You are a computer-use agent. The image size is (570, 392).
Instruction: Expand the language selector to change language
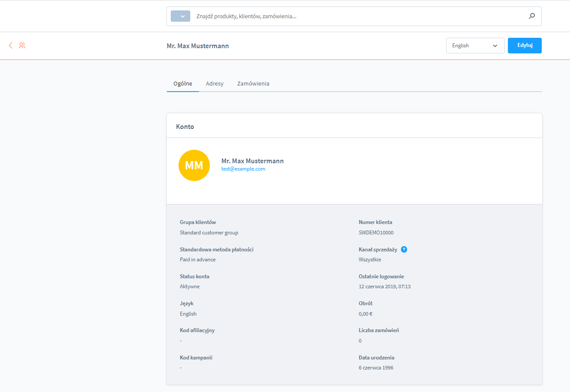(475, 45)
